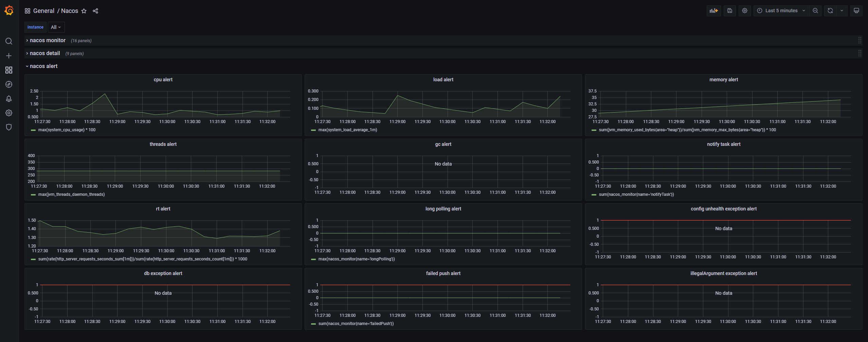The image size is (868, 342).
Task: Click the (16 panels) count text
Action: click(x=81, y=41)
